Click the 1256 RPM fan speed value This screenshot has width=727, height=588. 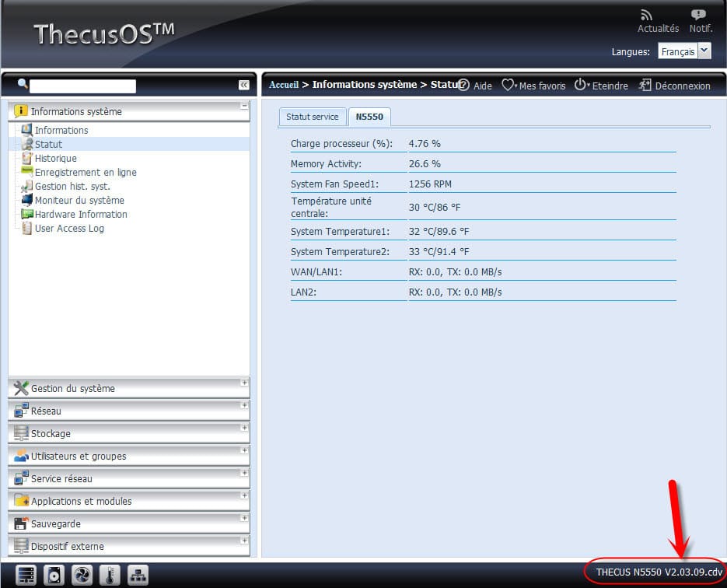click(430, 184)
